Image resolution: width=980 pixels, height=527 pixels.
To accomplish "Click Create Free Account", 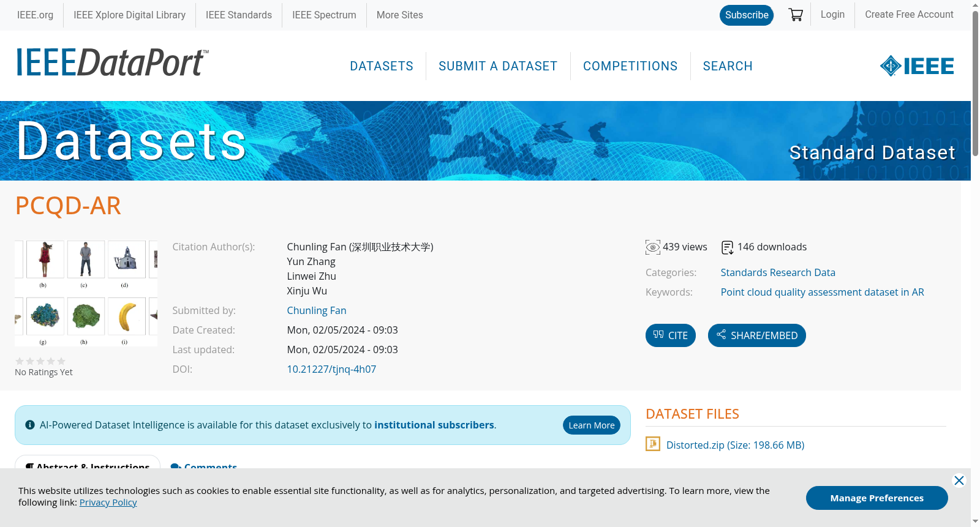I will [909, 14].
